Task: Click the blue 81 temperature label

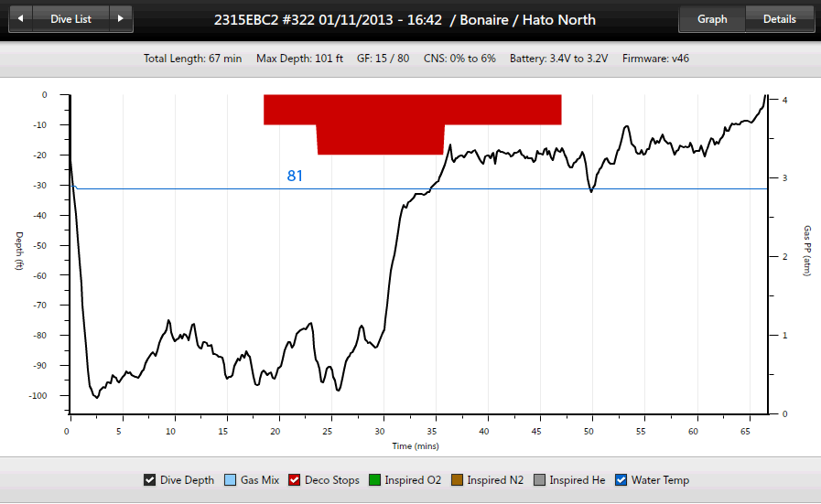Action: point(295,176)
